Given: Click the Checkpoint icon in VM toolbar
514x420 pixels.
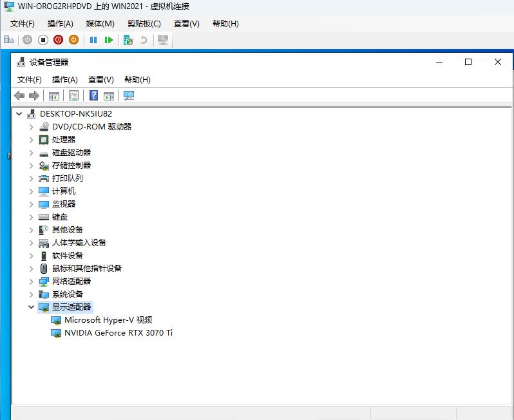Looking at the screenshot, I should point(128,40).
